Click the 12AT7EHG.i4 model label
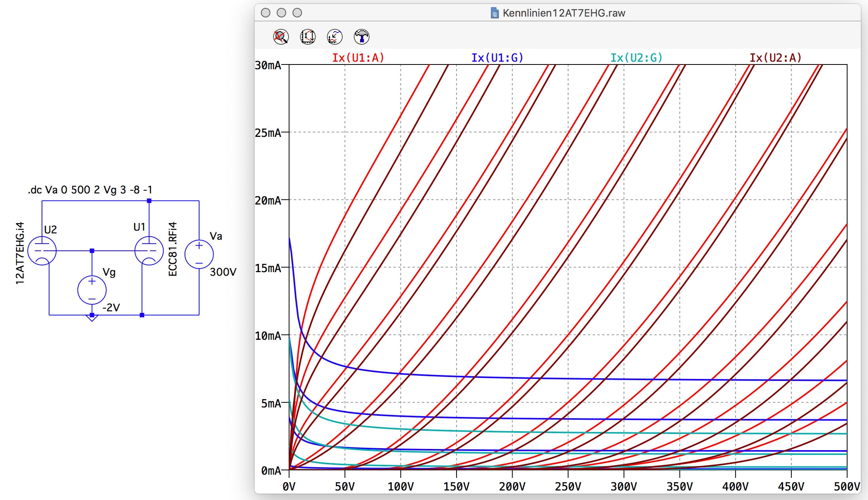 tap(20, 253)
